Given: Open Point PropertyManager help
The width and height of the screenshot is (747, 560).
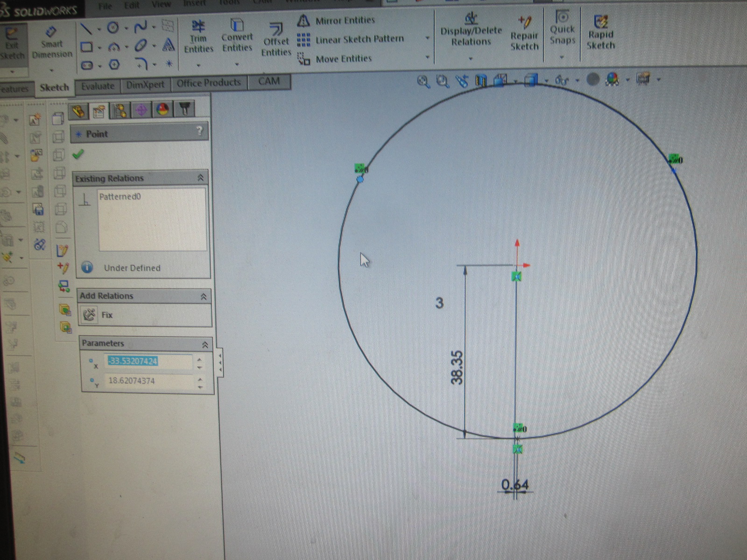Looking at the screenshot, I should (200, 131).
